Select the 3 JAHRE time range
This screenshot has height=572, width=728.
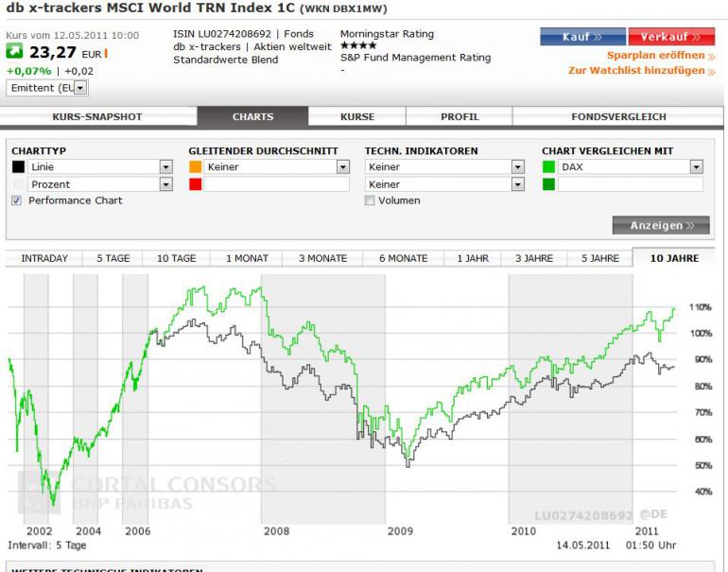point(534,258)
